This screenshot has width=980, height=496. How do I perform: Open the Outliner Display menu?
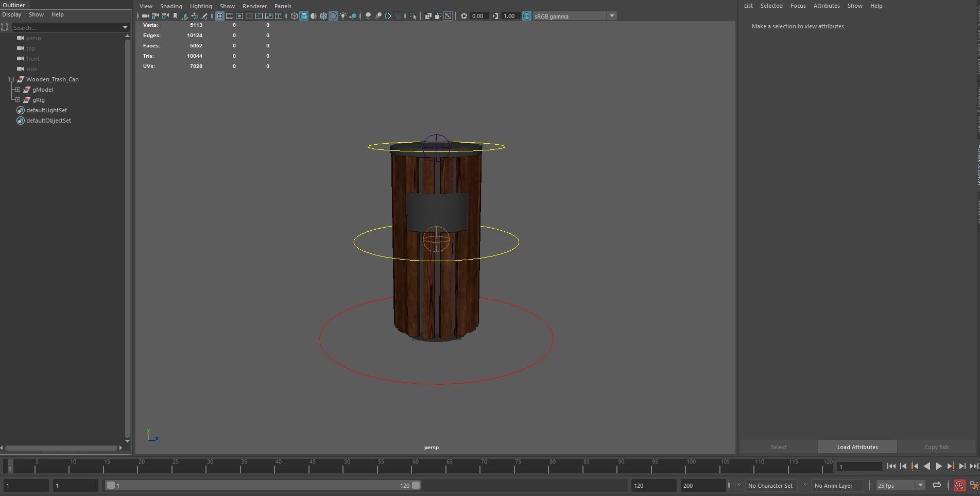pyautogui.click(x=12, y=14)
